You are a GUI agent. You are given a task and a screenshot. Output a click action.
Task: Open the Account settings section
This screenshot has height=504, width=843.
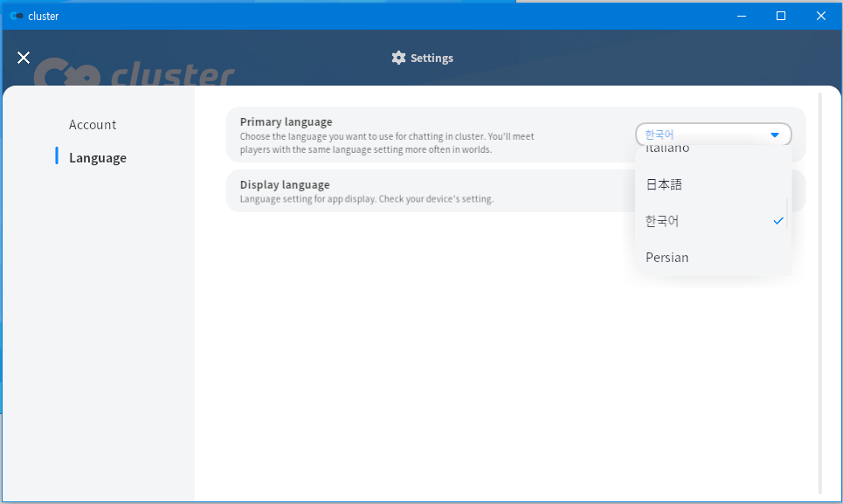(x=93, y=125)
